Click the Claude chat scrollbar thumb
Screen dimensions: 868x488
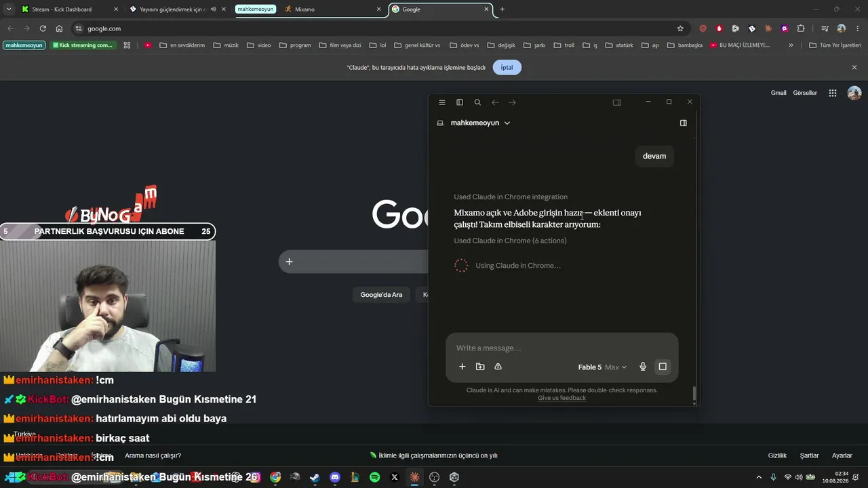694,394
